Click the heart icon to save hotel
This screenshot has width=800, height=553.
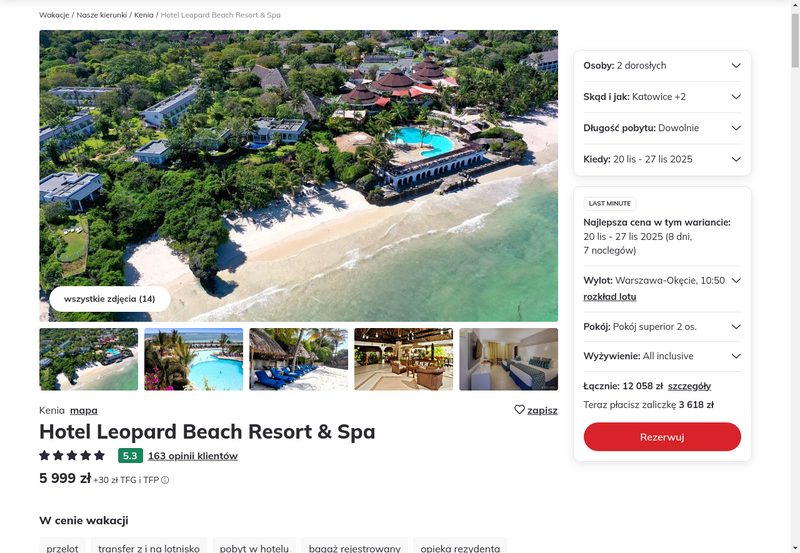519,410
